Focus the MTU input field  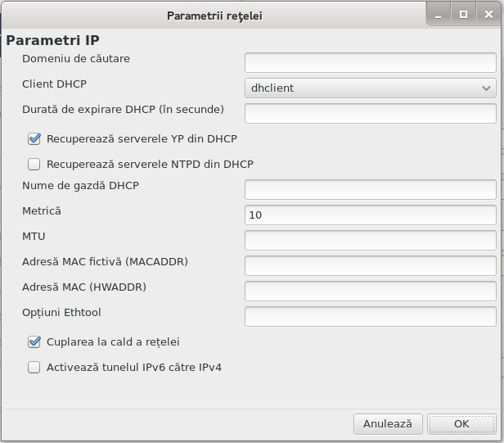click(x=371, y=240)
